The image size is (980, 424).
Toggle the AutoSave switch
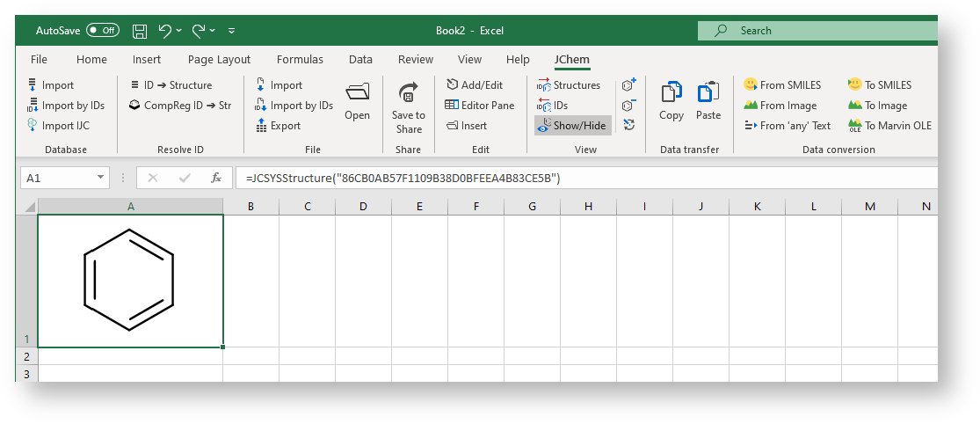pyautogui.click(x=103, y=31)
